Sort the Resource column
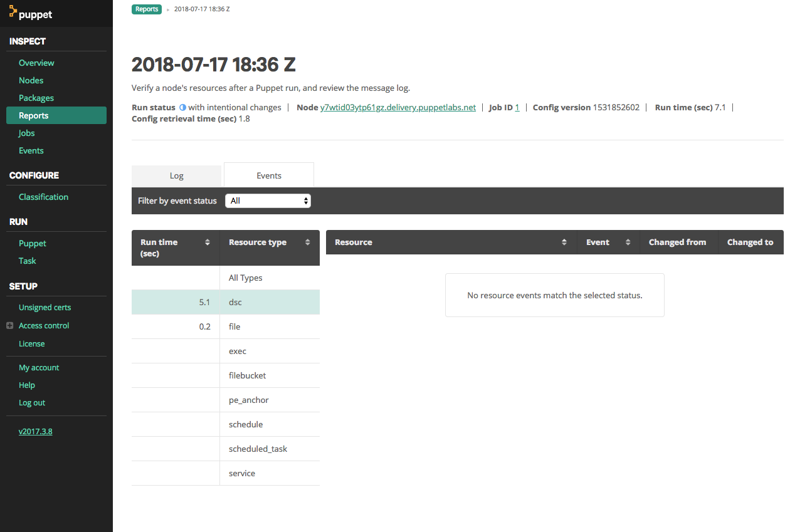Screen dimensions: 785x532 coord(564,241)
